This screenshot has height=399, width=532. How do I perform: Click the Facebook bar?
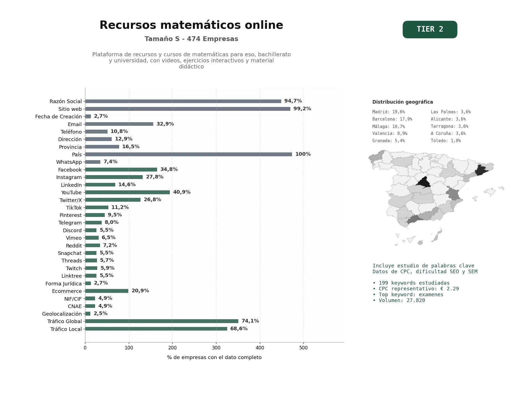121,170
